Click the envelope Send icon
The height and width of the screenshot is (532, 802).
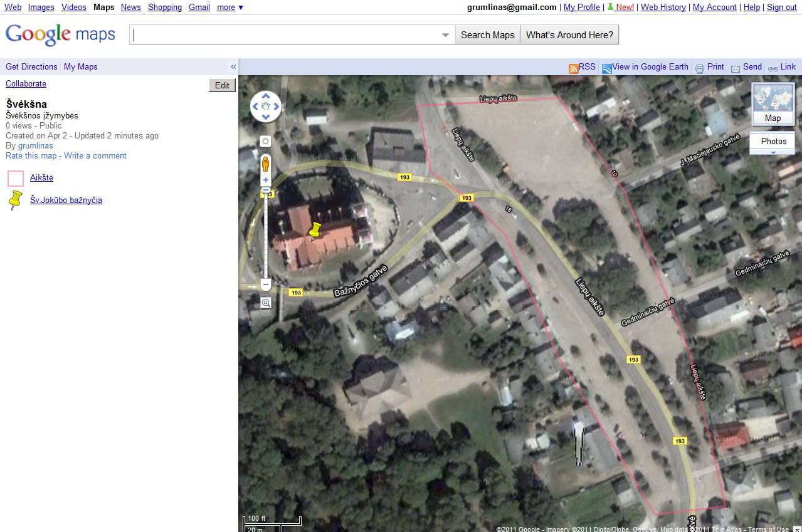point(736,68)
